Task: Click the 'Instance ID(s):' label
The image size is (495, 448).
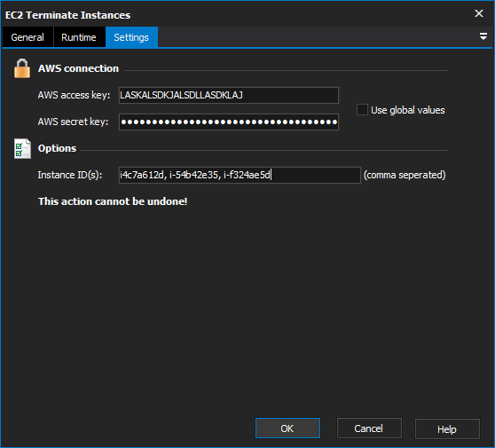Action: [70, 175]
